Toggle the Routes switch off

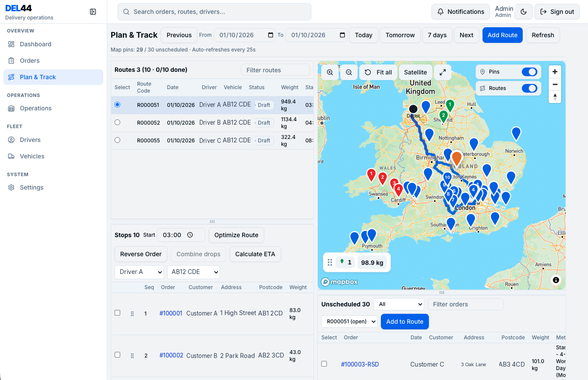click(x=530, y=88)
